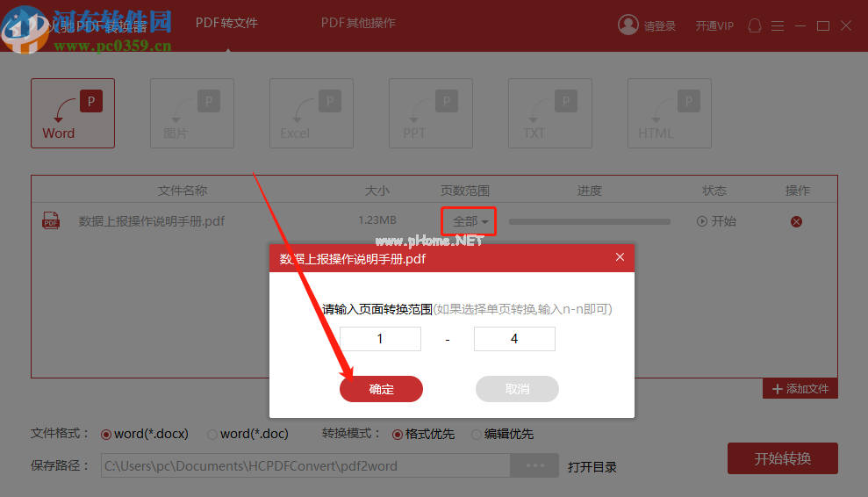The height and width of the screenshot is (497, 868).
Task: Switch to PDF转文件 tab
Action: point(226,23)
